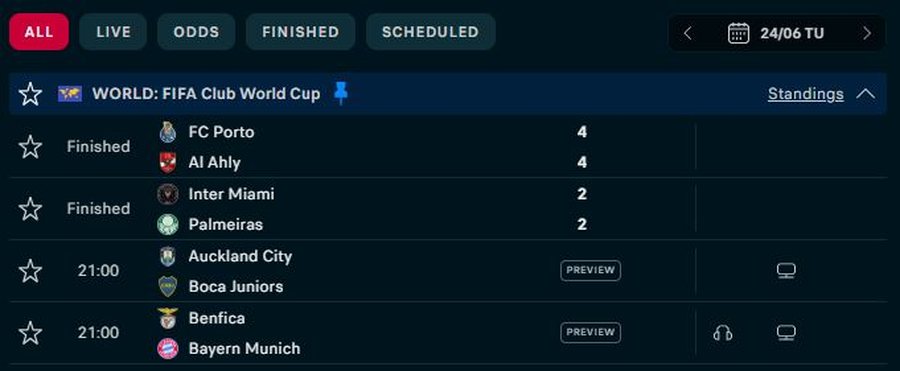Select the FINISHED filter tab
The height and width of the screenshot is (371, 900).
click(301, 32)
